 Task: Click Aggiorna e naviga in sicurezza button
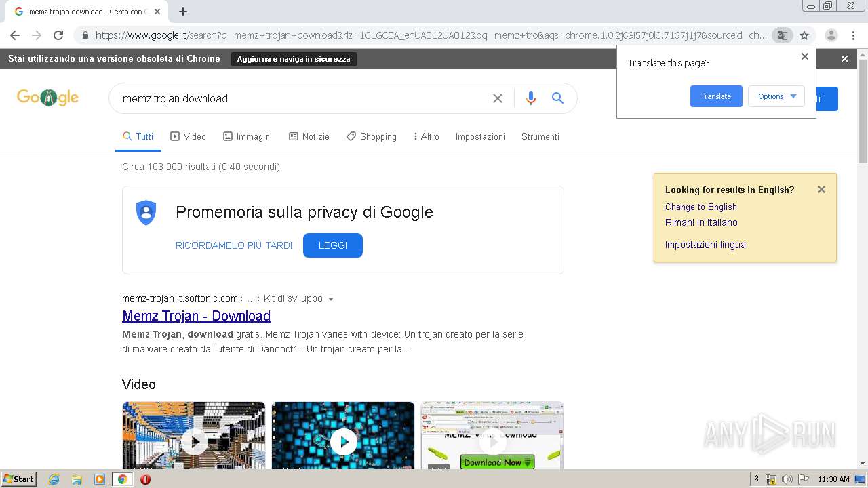click(x=294, y=59)
